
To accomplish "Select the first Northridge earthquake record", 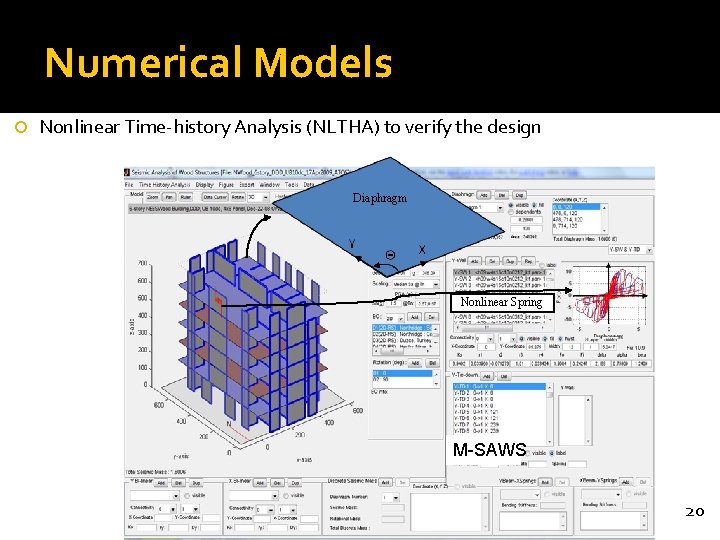I will click(402, 328).
